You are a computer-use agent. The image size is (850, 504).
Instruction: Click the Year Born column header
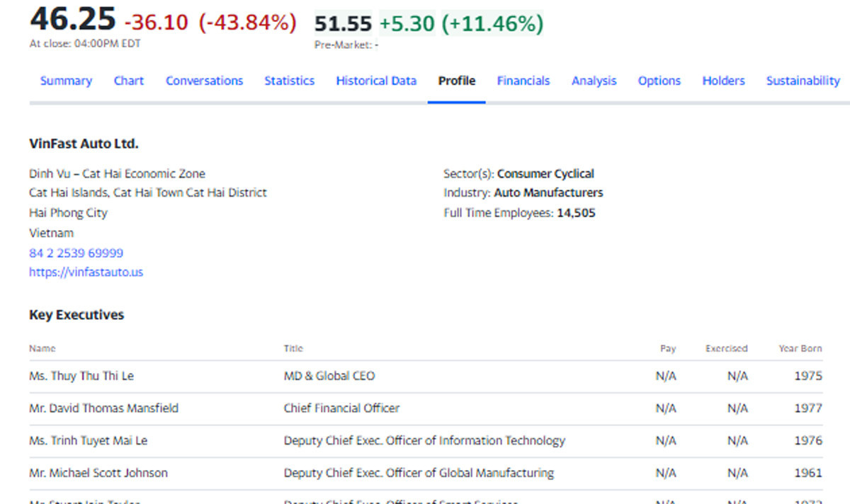[x=800, y=348]
